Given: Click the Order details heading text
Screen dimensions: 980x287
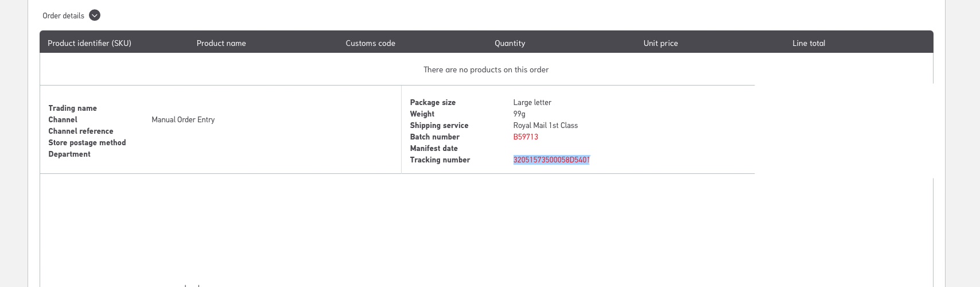Looking at the screenshot, I should [63, 15].
